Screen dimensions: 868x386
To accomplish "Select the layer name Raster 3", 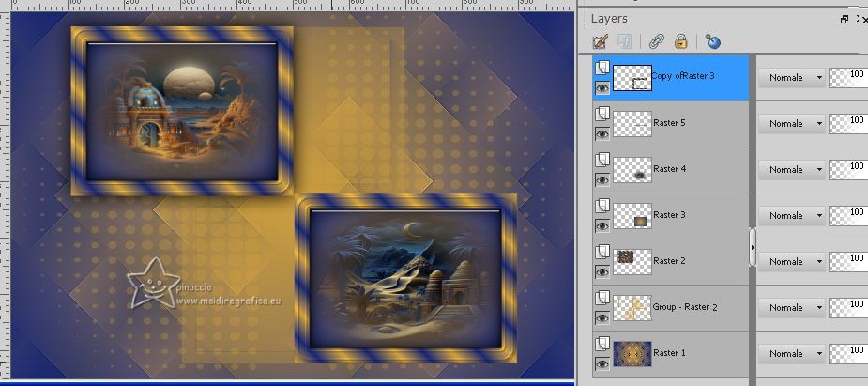I will pos(669,214).
